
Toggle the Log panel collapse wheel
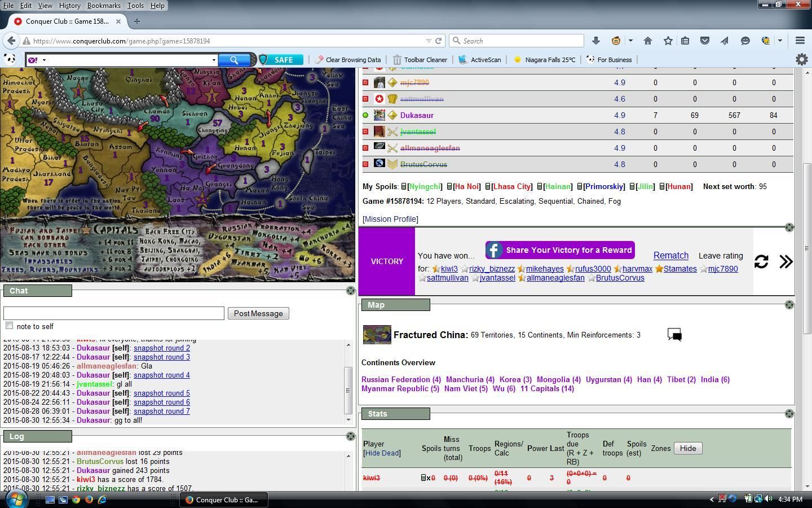pyautogui.click(x=351, y=436)
